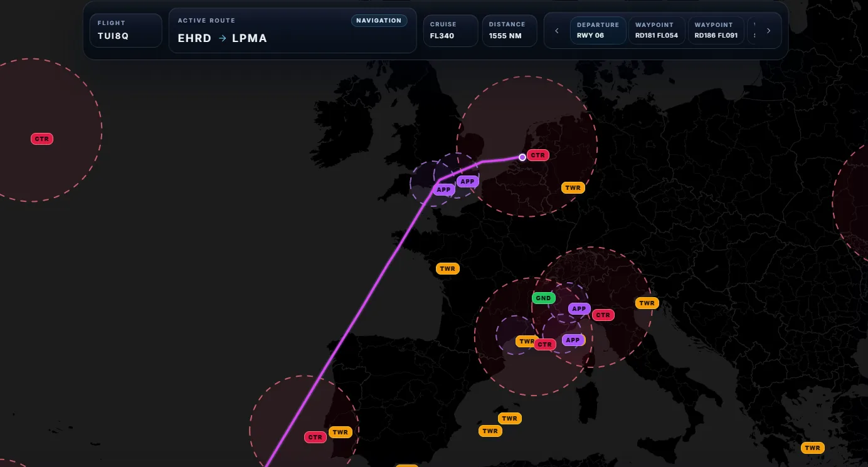Click the CTR badge in southern France
868x467 pixels.
544,344
